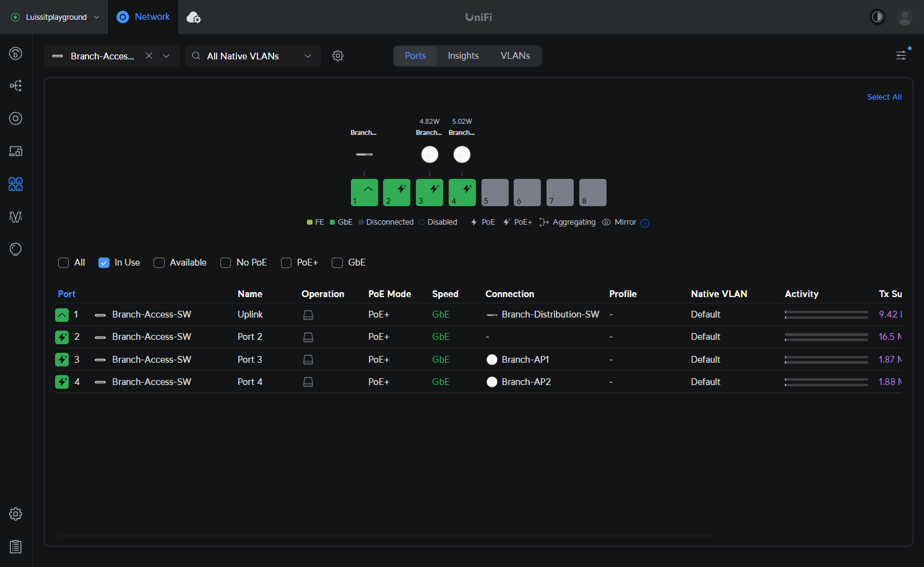Click port 1 row uplink status icon
The height and width of the screenshot is (567, 924).
[x=62, y=315]
